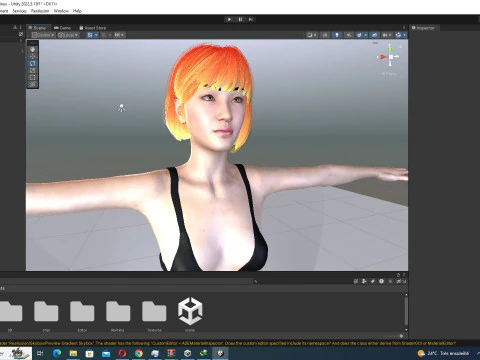
Task: Open the Reallusion menu
Action: pyautogui.click(x=40, y=11)
